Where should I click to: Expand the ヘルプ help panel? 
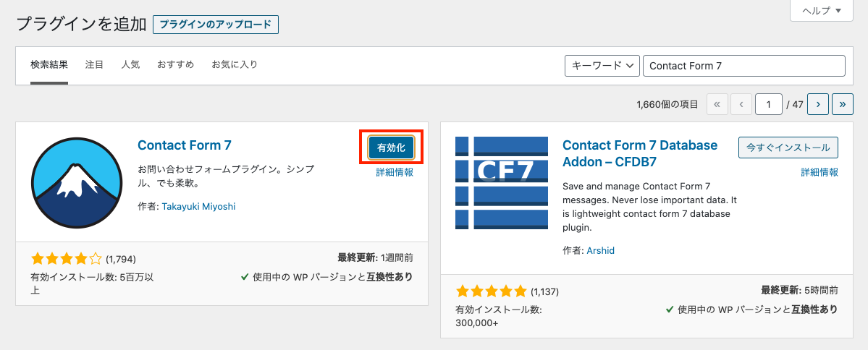tap(822, 11)
